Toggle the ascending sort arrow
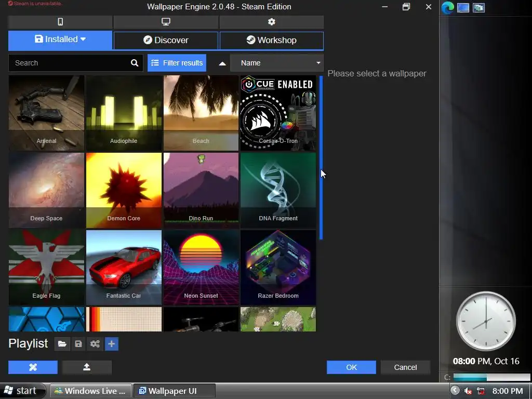Screen dimensions: 532x399 click(x=222, y=63)
